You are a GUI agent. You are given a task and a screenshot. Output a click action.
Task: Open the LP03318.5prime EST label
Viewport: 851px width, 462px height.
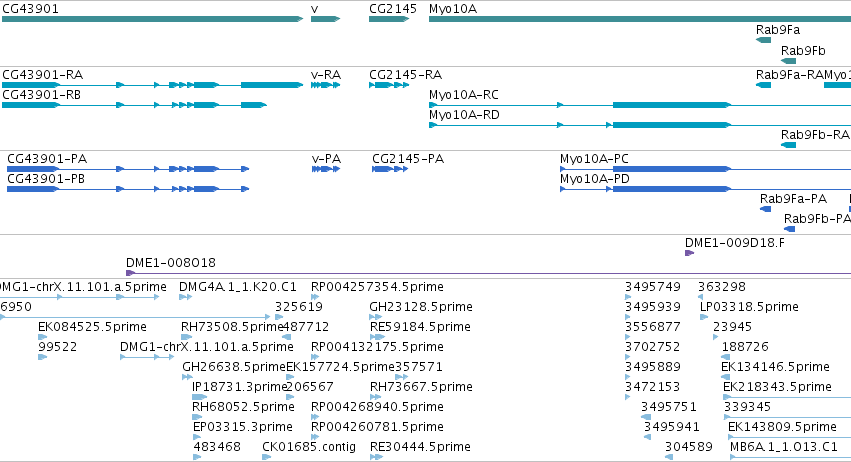[x=749, y=307]
